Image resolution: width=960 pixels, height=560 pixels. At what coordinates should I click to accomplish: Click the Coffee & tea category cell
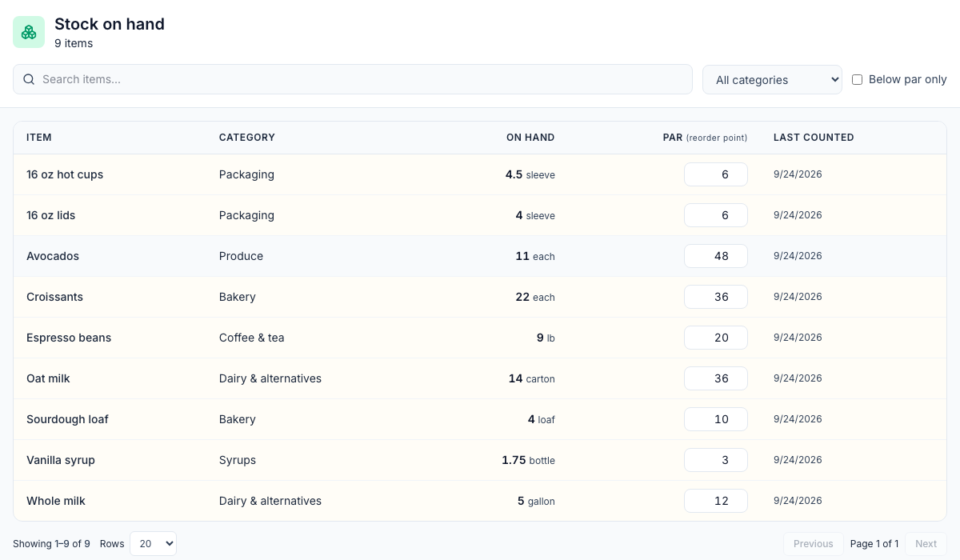coord(252,338)
